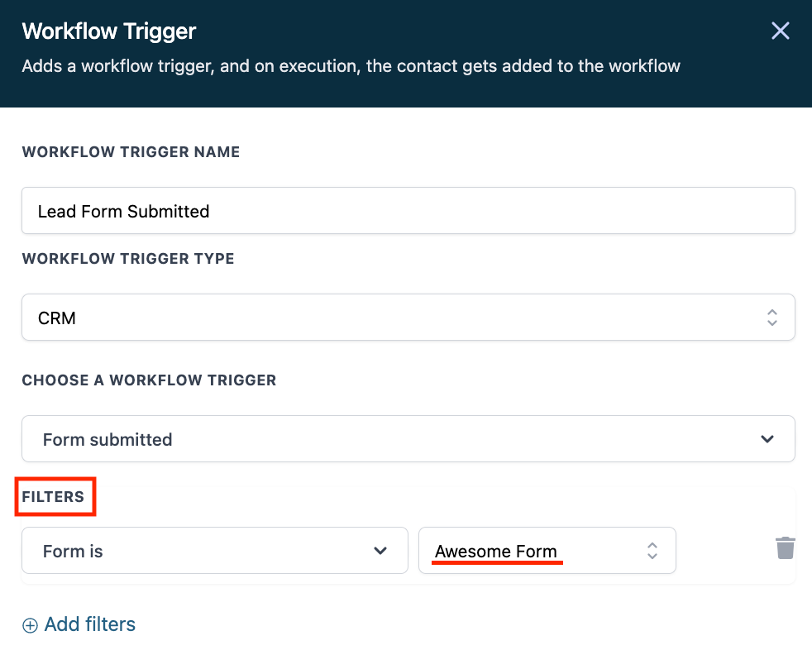Click the Lead Form Submitted text
The image size is (812, 650).
(x=123, y=212)
